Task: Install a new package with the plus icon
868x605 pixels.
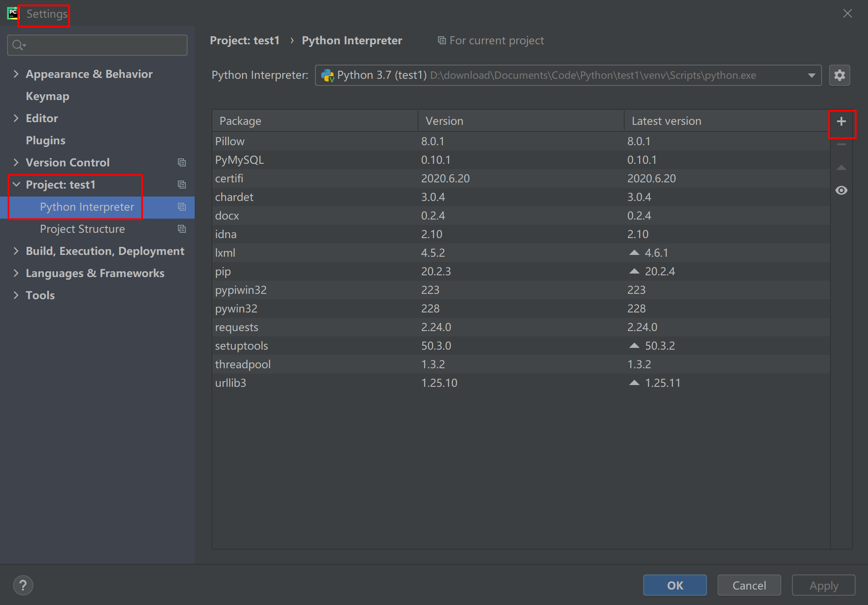Action: (841, 121)
